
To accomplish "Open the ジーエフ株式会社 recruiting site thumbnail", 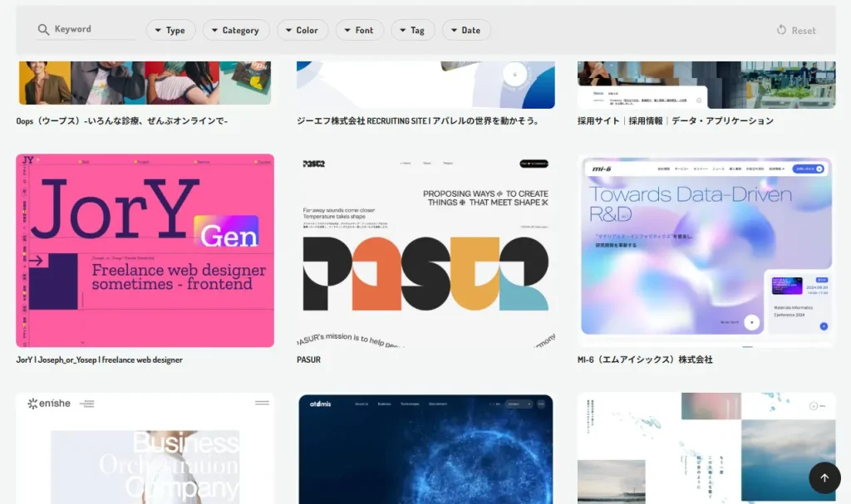I will click(x=425, y=85).
